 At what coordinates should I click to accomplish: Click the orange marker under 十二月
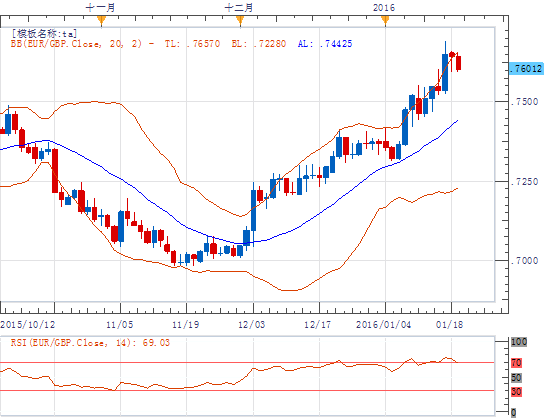(x=240, y=20)
